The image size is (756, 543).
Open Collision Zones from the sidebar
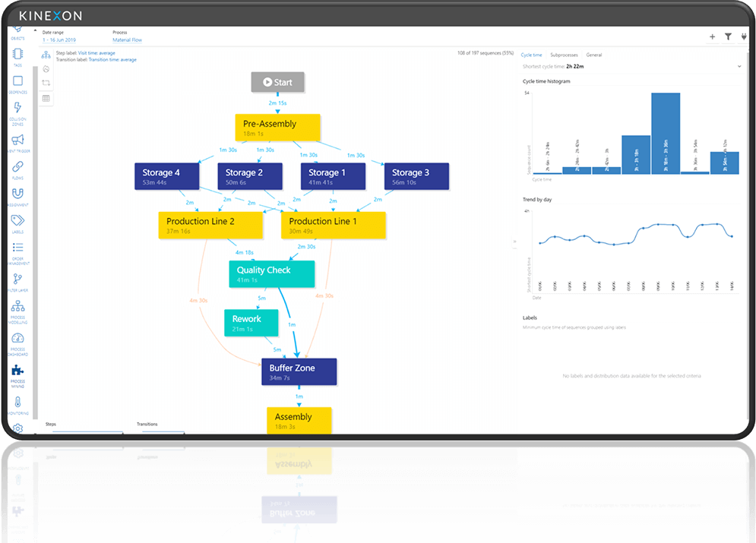point(18,109)
